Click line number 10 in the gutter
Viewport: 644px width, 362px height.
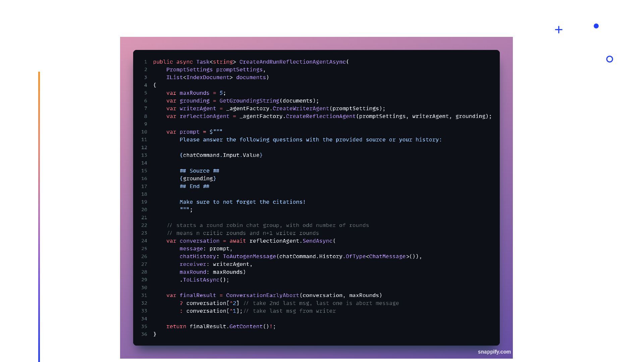pyautogui.click(x=144, y=132)
